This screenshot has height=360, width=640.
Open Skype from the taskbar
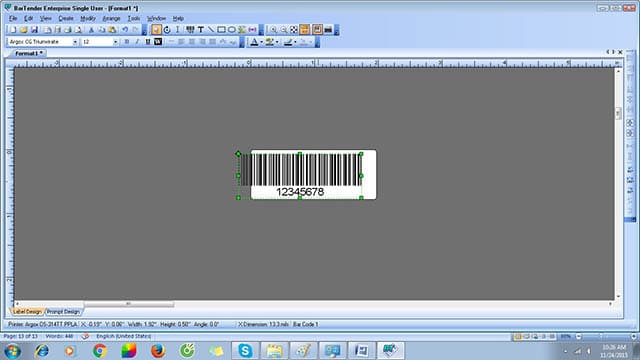[245, 351]
